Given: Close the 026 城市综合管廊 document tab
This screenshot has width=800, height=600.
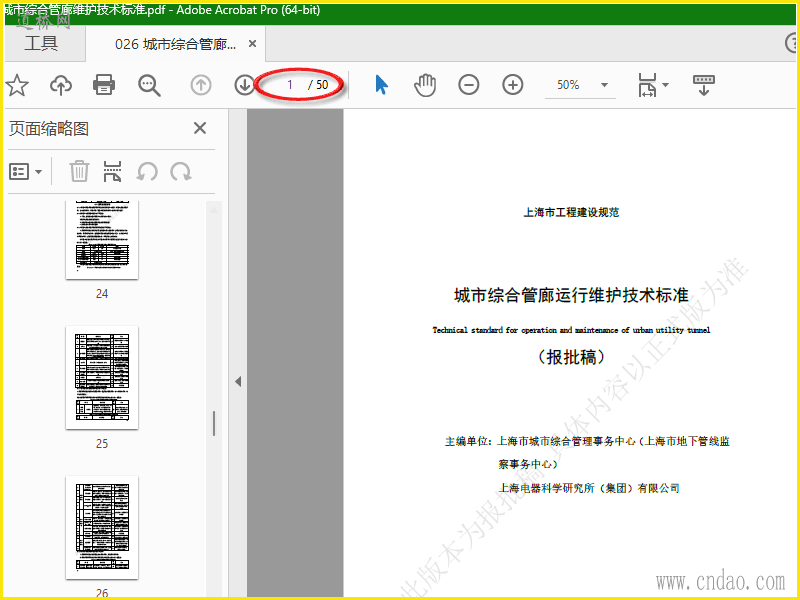Looking at the screenshot, I should coord(252,44).
